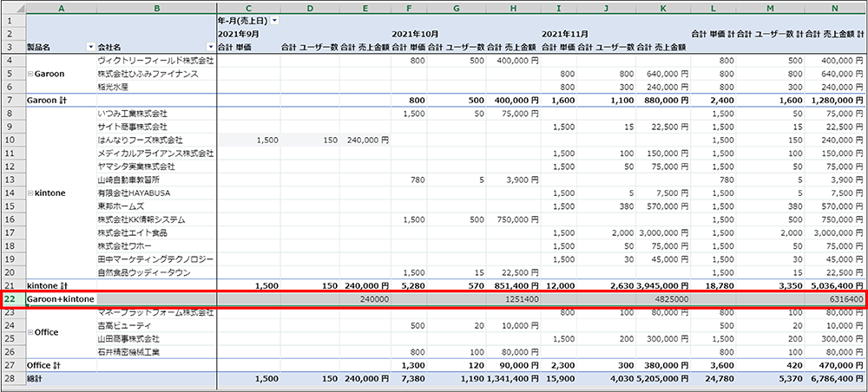Image resolution: width=868 pixels, height=392 pixels.
Task: Select the 株式会社ひふみファイナンス cell
Action: point(156,74)
